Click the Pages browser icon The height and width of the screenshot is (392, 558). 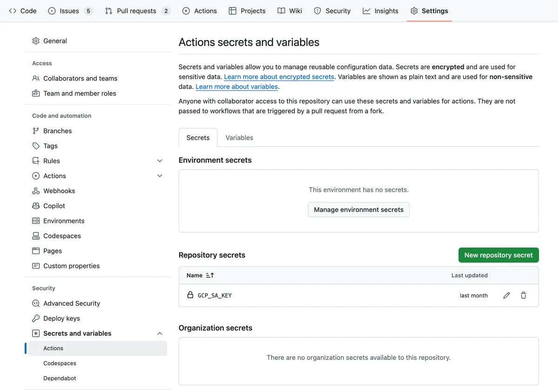36,251
